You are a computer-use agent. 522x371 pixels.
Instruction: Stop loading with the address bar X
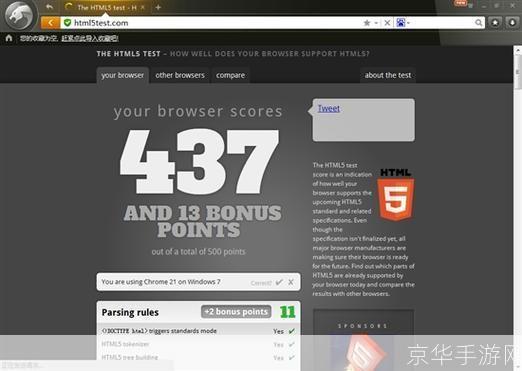387,23
